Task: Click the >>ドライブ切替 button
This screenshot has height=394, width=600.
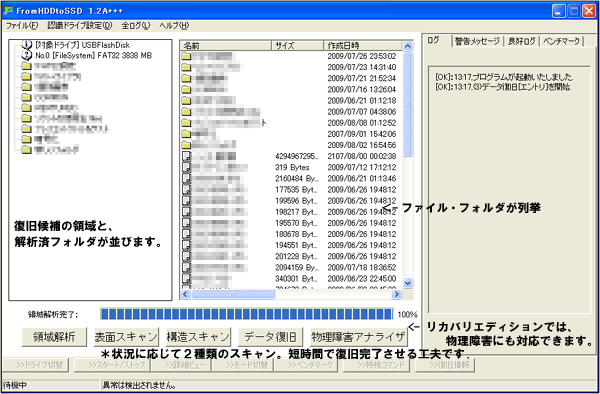Action: [36, 365]
